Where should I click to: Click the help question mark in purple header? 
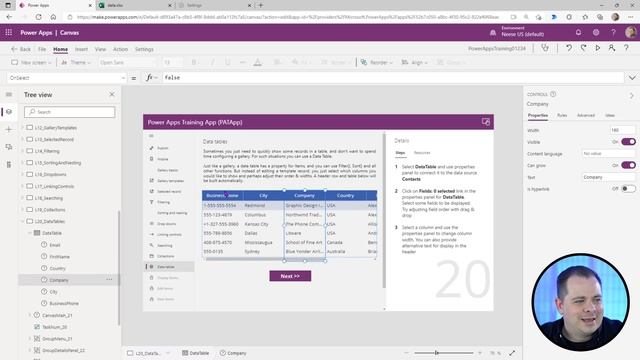[x=613, y=32]
